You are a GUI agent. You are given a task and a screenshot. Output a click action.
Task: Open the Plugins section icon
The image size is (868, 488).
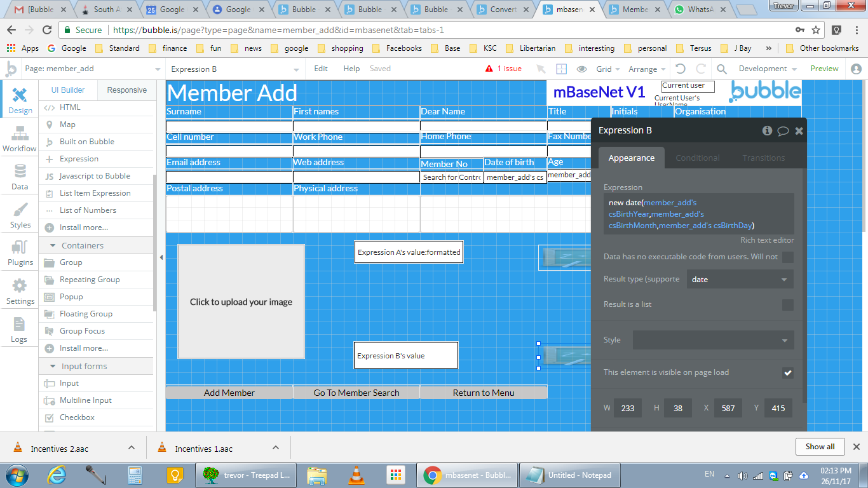point(20,253)
